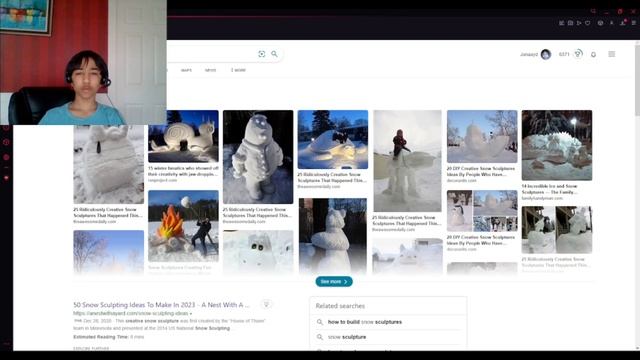
Task: Expand the result URL dropdown arrow
Action: click(191, 313)
